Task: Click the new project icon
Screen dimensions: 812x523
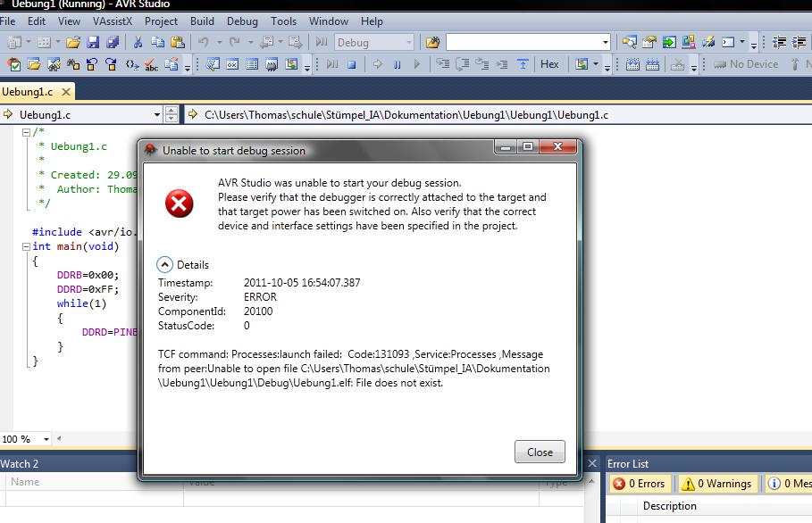Action: [14, 42]
